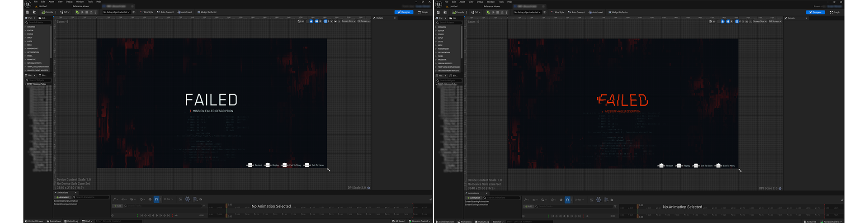Toggle the lock icon in left viewport toolbar
The width and height of the screenshot is (868, 223).
(311, 21)
